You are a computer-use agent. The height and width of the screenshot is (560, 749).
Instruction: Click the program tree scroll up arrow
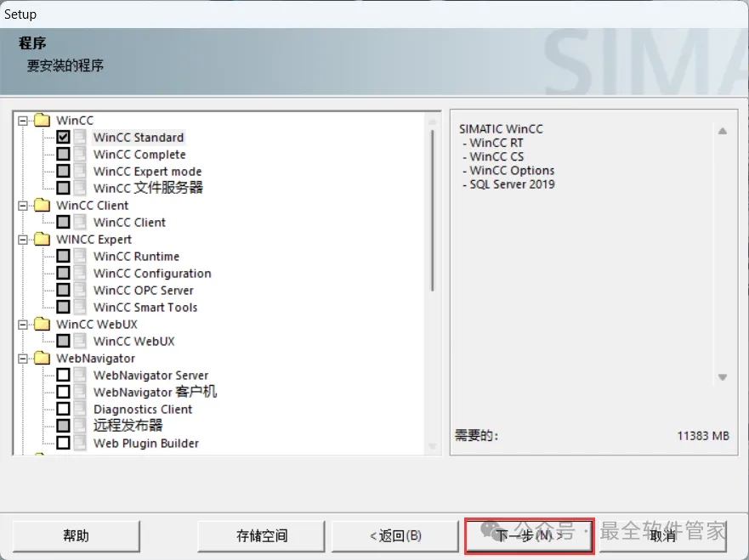pos(432,122)
